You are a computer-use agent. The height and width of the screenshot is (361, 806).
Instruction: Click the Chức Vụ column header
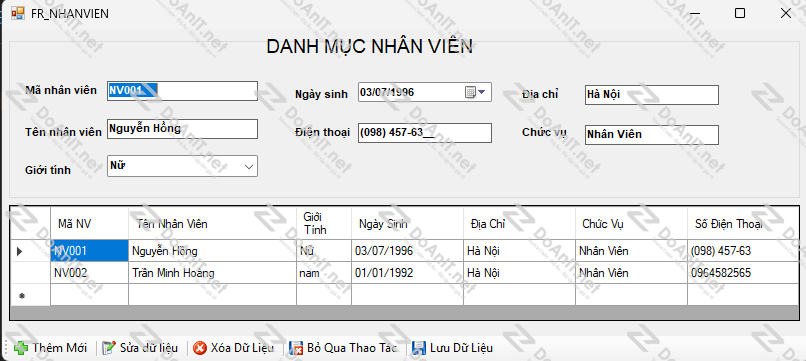pos(631,223)
